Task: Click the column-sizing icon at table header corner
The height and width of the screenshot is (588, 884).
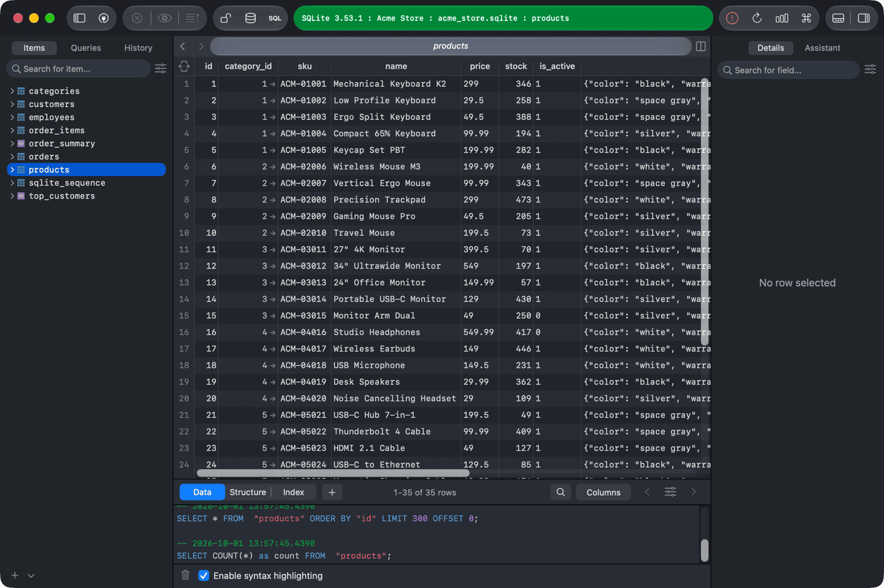Action: click(184, 66)
